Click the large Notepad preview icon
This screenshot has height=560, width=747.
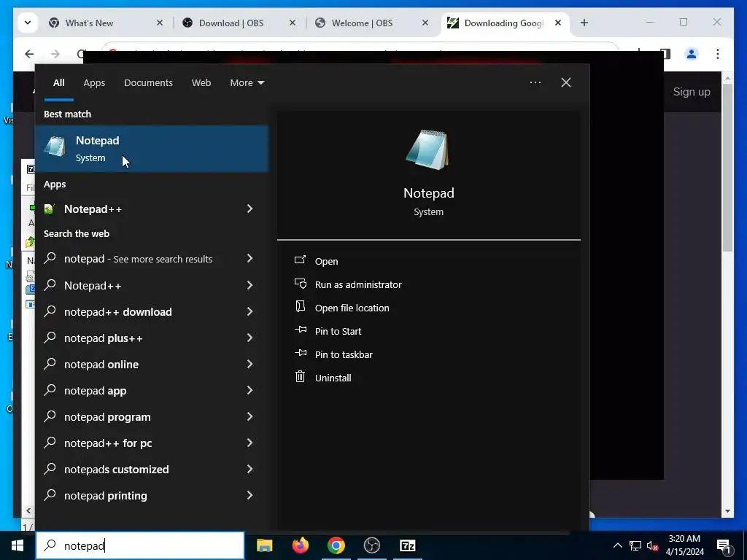[427, 149]
